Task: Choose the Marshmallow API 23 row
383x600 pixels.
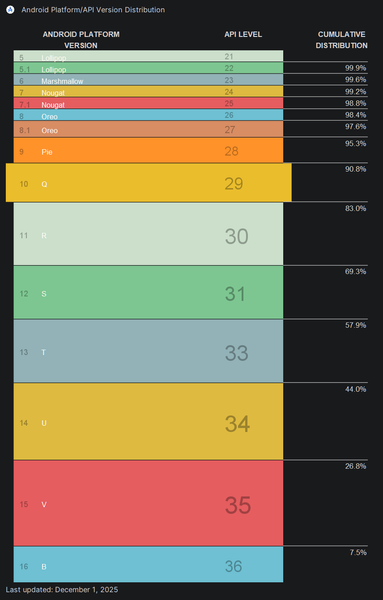Action: [148, 80]
